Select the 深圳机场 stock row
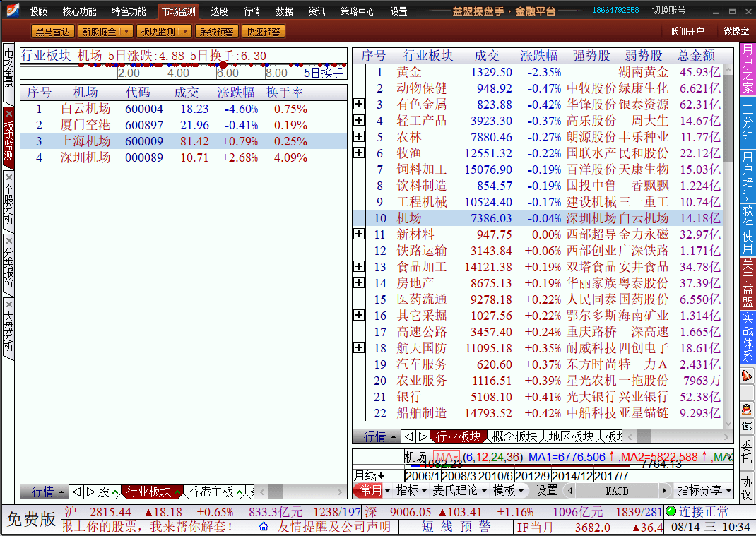 tap(183, 157)
